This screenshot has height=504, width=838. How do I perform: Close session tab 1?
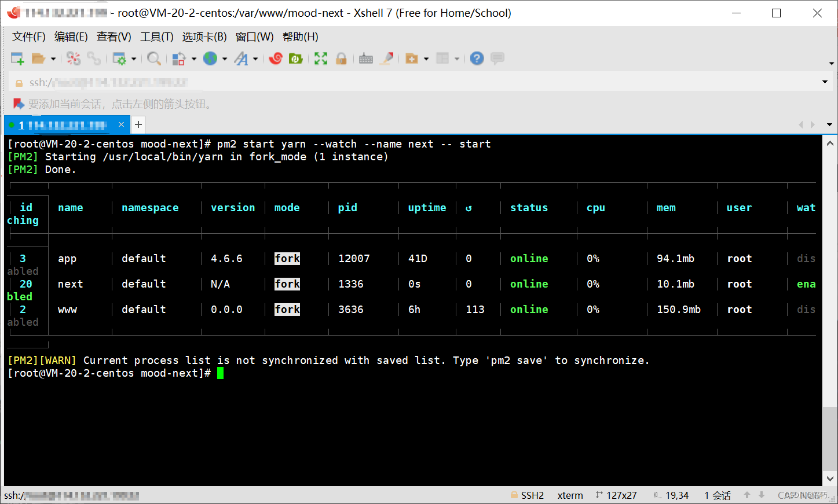(121, 124)
